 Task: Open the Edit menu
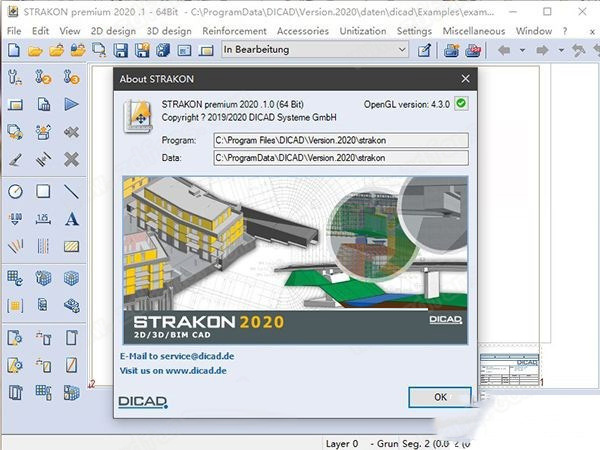tap(40, 31)
